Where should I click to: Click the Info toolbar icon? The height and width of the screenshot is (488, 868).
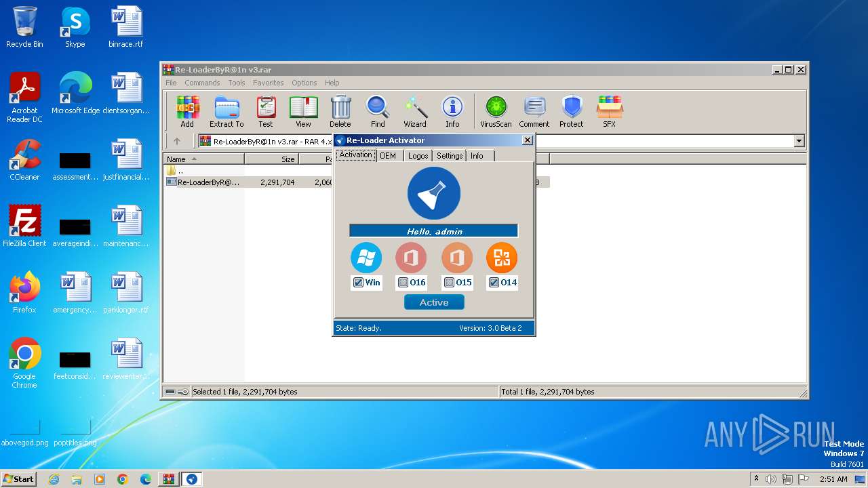(452, 111)
